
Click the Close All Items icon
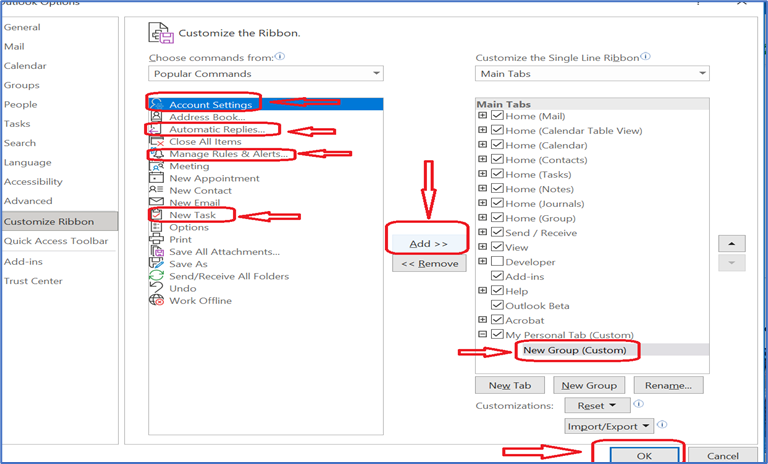157,142
